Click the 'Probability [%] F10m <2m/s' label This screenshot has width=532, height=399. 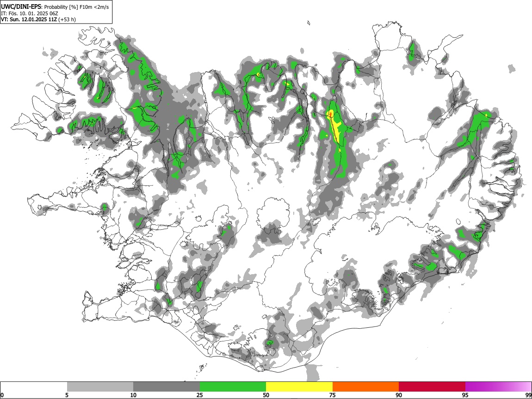[x=76, y=7]
